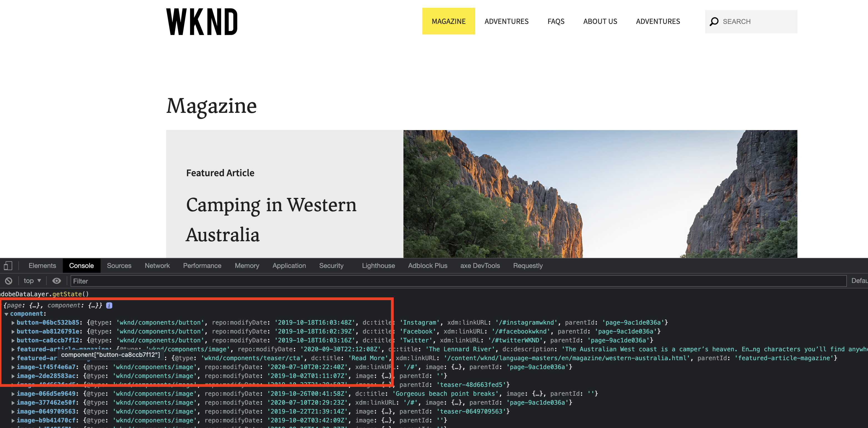Clear the console using the clear icon
868x428 pixels.
coord(8,281)
